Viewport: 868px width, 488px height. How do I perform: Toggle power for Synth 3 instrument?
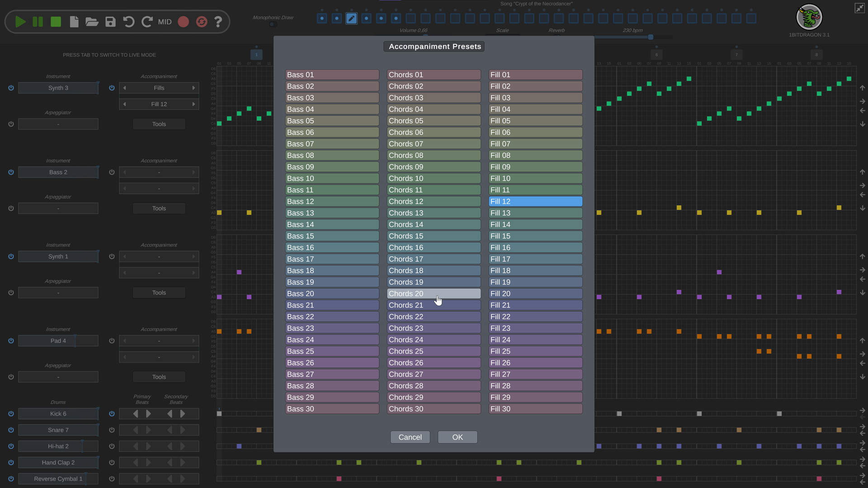coord(11,88)
